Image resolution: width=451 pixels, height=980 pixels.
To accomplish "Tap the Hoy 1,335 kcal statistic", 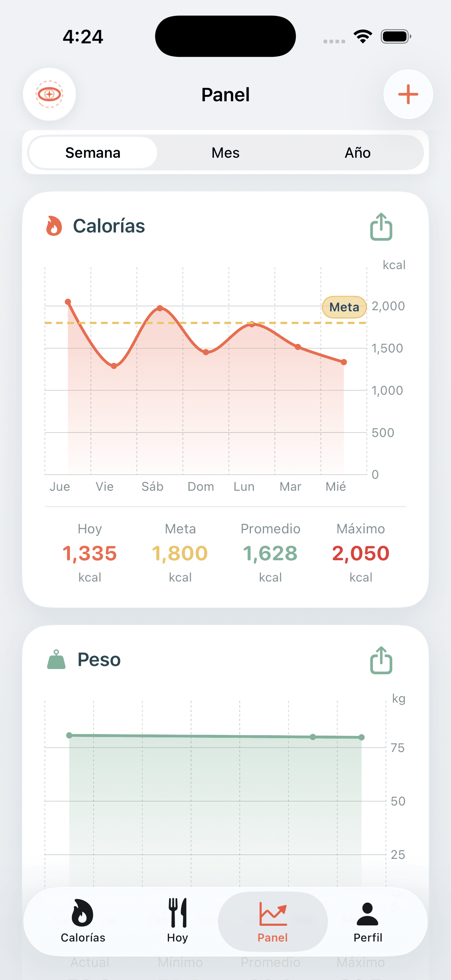I will (90, 553).
